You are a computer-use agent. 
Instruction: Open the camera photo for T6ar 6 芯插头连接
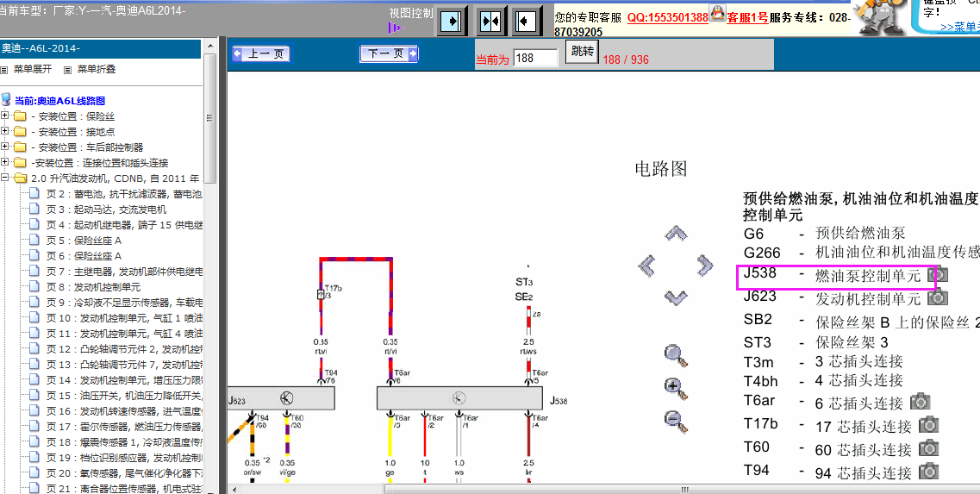(x=920, y=401)
